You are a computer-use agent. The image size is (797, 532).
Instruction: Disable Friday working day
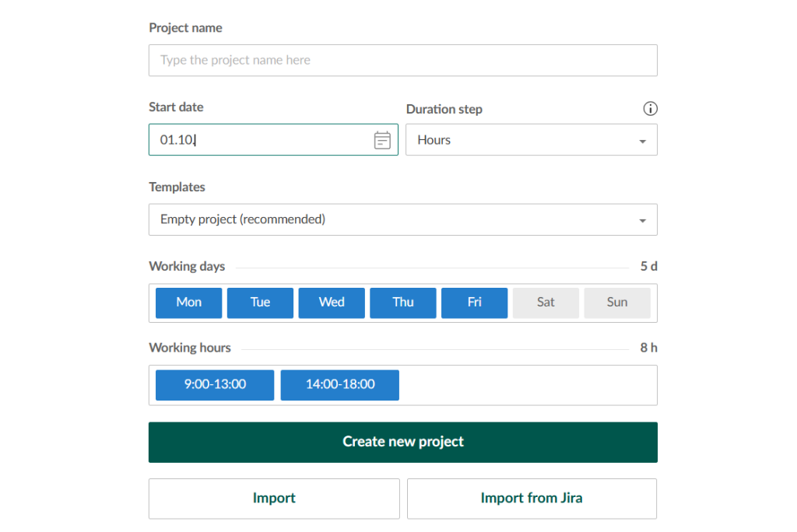(x=474, y=302)
